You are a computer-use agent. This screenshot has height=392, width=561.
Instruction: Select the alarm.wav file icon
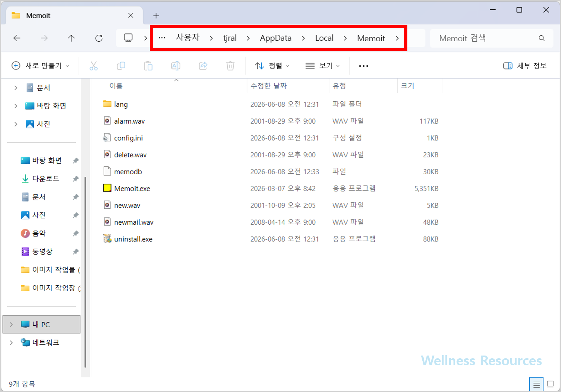coord(107,121)
